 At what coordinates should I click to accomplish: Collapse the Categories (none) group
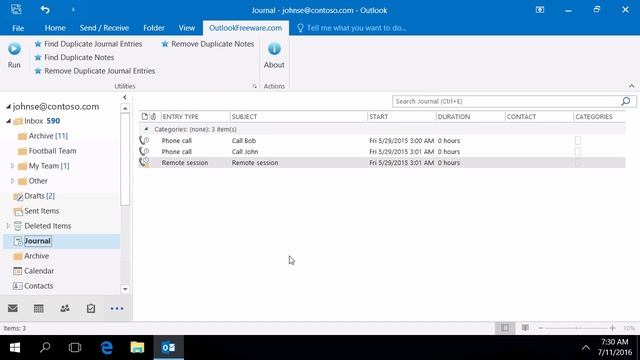146,129
